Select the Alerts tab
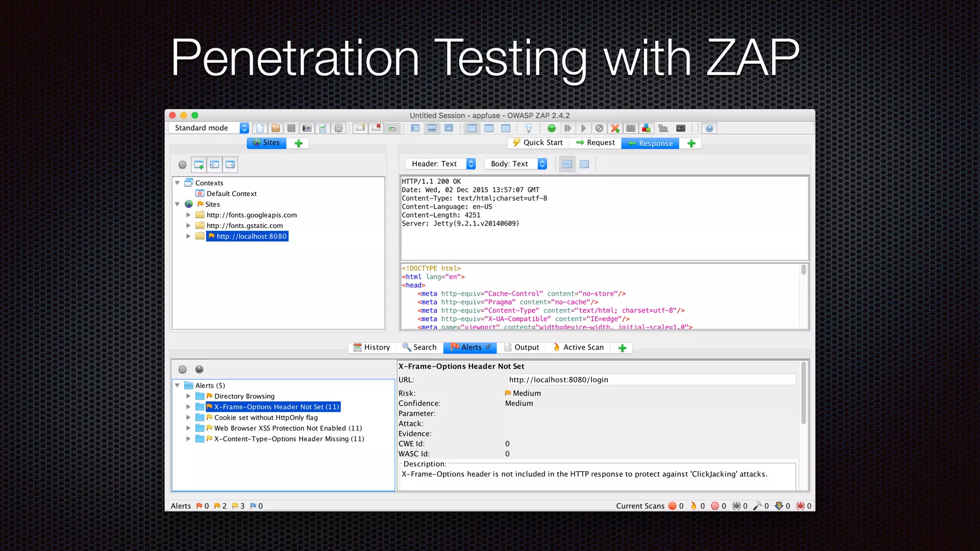The height and width of the screenshot is (551, 980). tap(470, 347)
